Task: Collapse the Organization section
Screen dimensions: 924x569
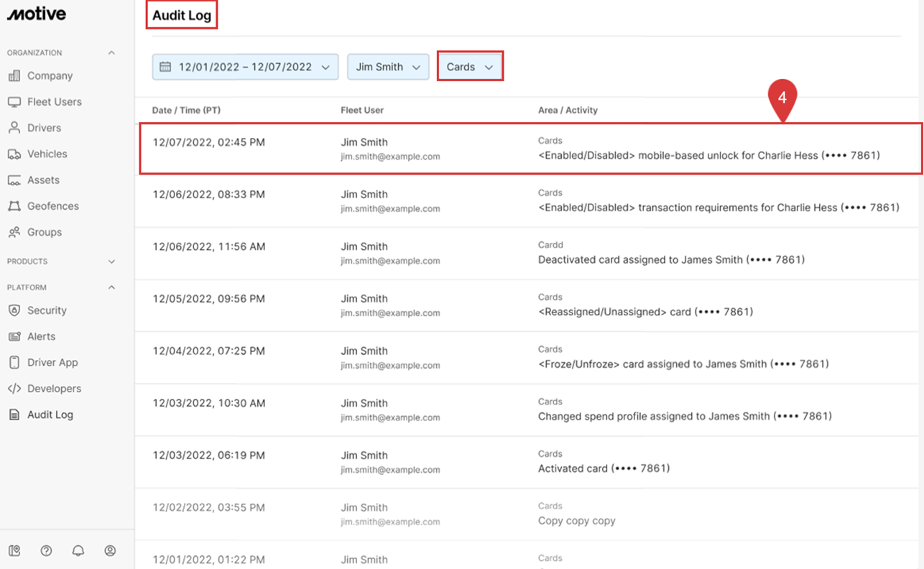Action: 111,53
